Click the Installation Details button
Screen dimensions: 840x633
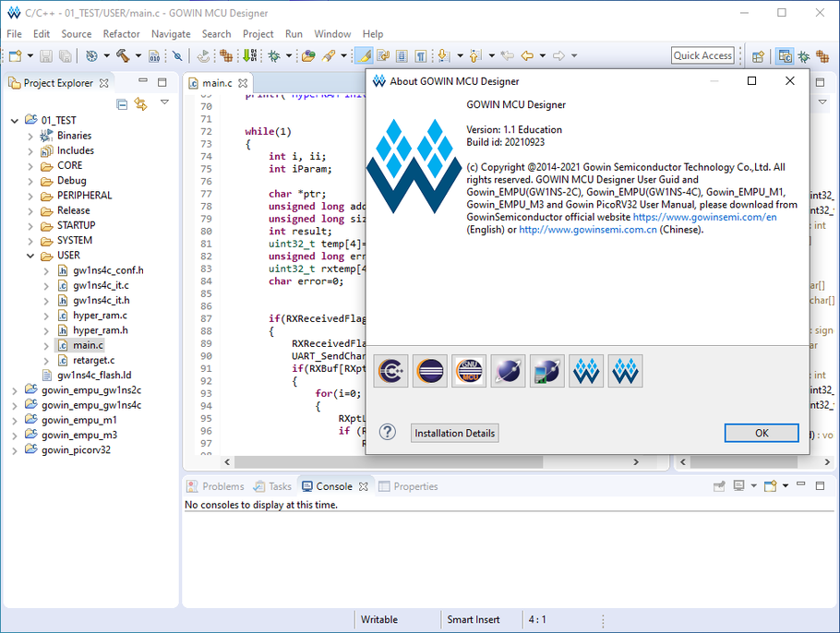[455, 433]
